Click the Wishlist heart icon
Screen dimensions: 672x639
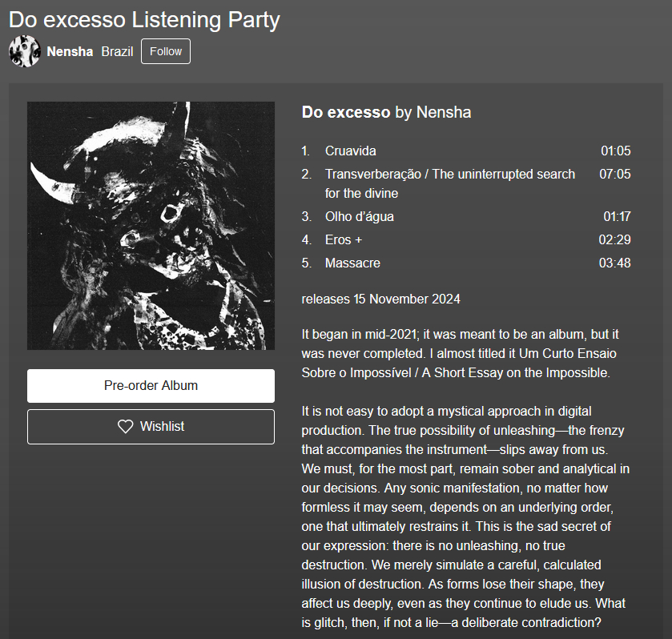[x=125, y=427]
